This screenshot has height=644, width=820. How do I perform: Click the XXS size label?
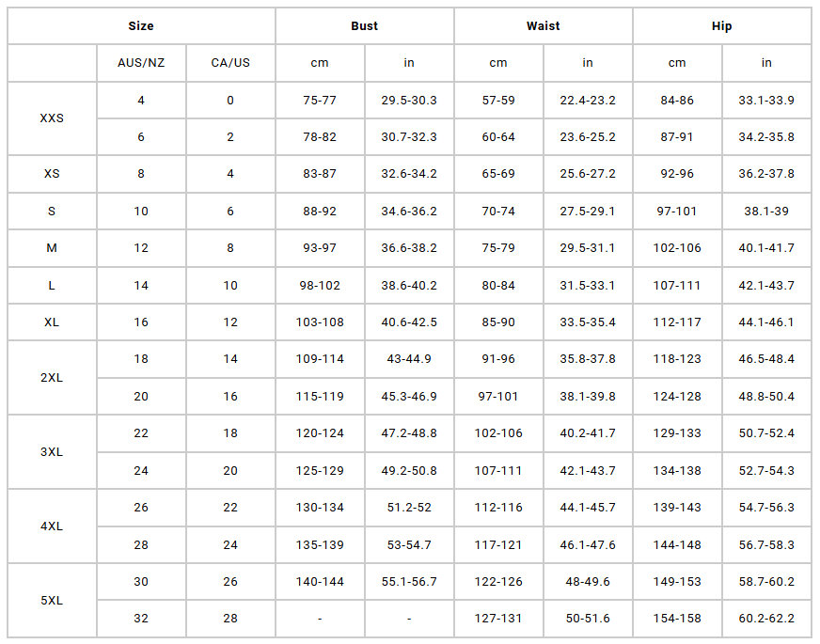[x=53, y=118]
